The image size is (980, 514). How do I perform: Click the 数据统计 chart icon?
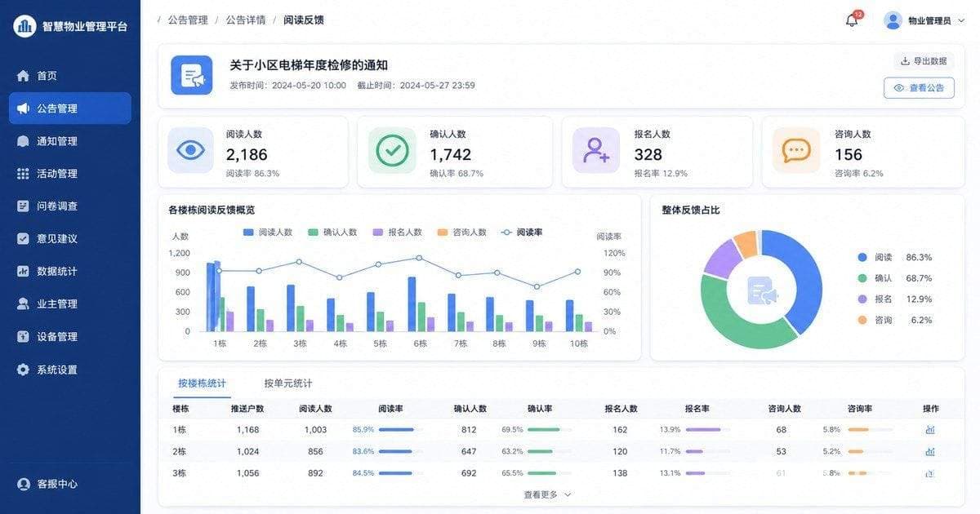[23, 272]
